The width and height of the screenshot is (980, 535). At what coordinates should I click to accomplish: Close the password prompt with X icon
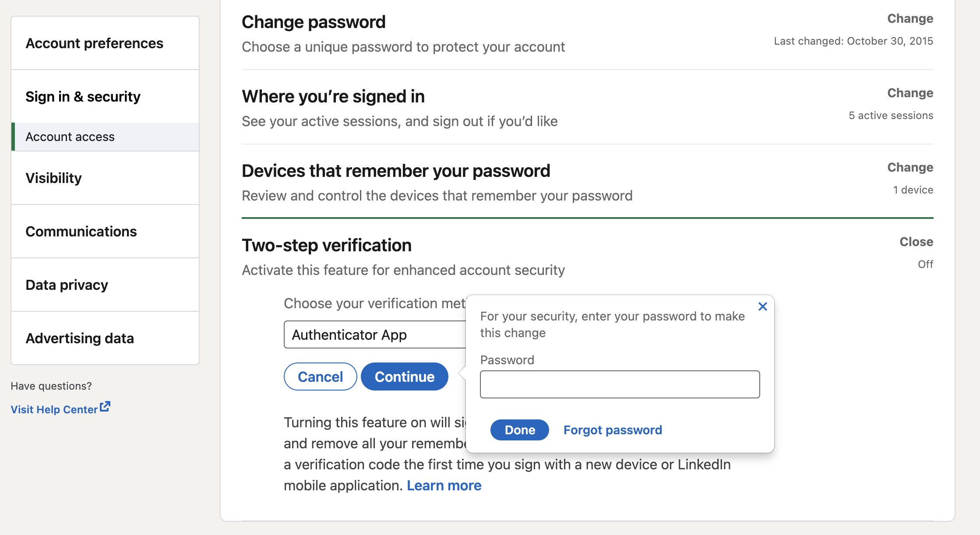pyautogui.click(x=762, y=306)
